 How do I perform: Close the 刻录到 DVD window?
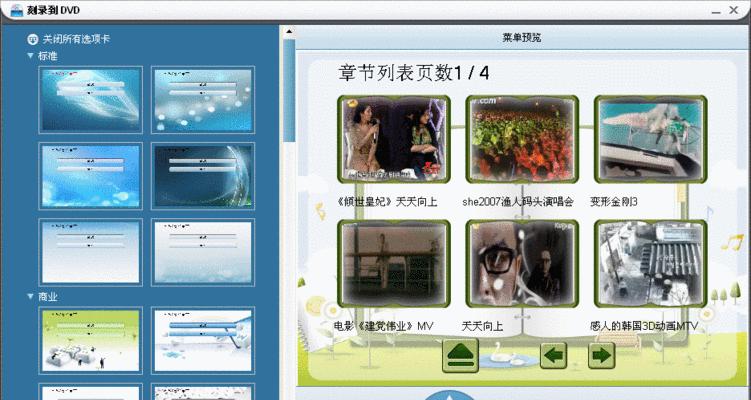pyautogui.click(x=734, y=10)
